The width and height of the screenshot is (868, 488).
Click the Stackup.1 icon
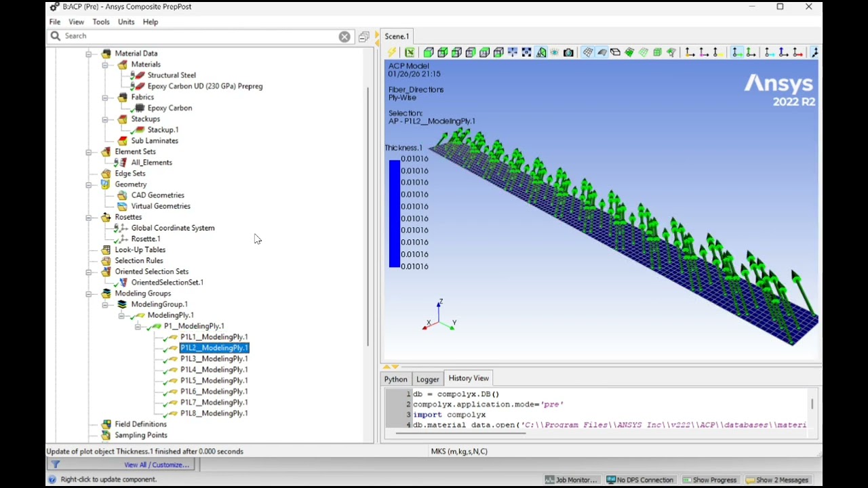pyautogui.click(x=138, y=129)
